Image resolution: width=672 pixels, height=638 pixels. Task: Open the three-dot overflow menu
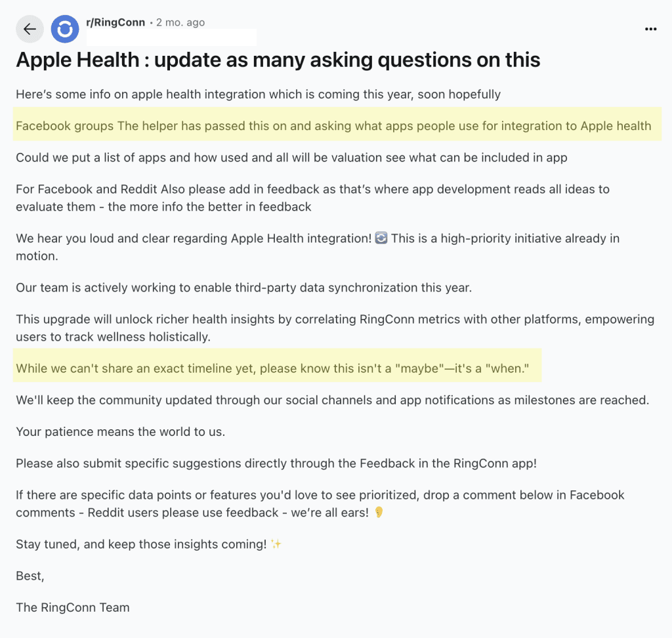click(651, 29)
